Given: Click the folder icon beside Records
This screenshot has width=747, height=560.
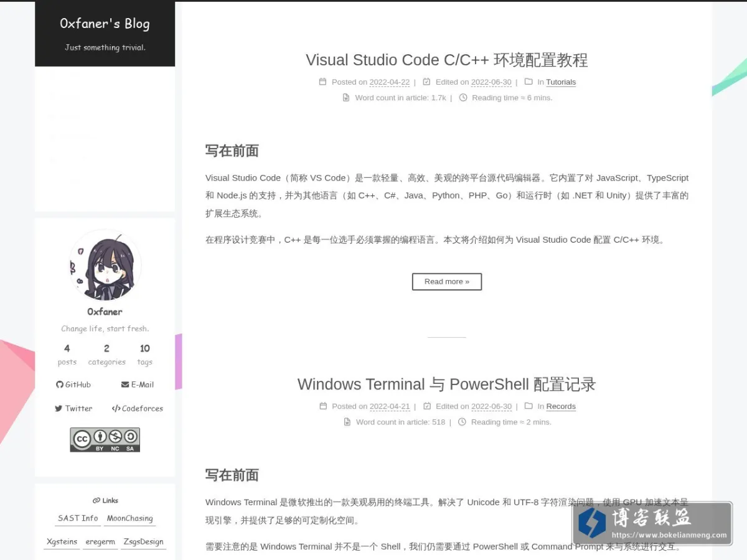Looking at the screenshot, I should pyautogui.click(x=529, y=406).
